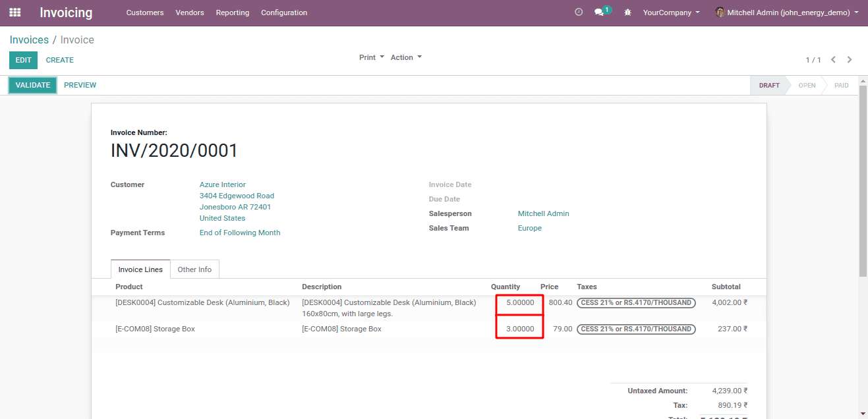
Task: Open the conversations chat icon
Action: click(599, 13)
